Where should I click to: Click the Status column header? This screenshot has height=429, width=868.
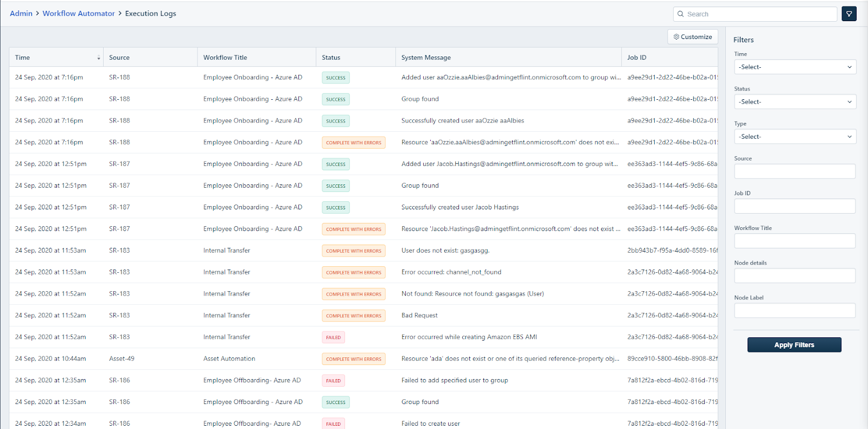click(x=331, y=57)
